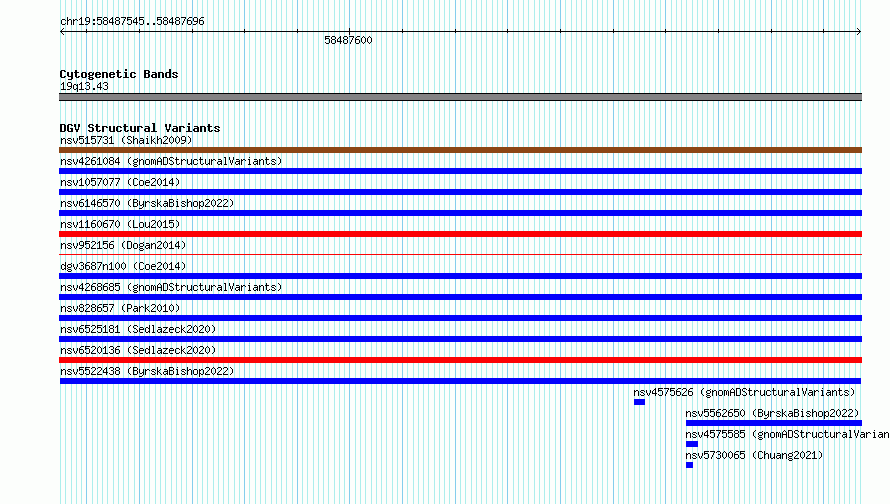Click the short blue nsv4575626 bar
The width and height of the screenshot is (890, 504).
(x=639, y=402)
